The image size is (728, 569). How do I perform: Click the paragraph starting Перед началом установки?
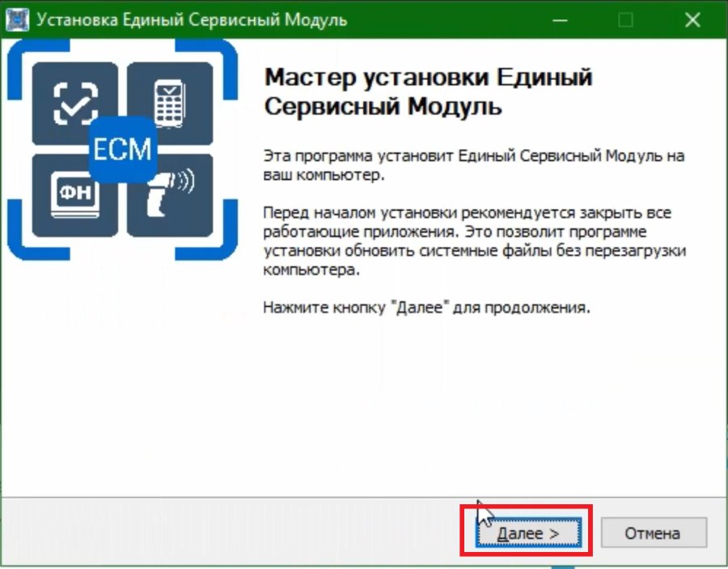475,241
